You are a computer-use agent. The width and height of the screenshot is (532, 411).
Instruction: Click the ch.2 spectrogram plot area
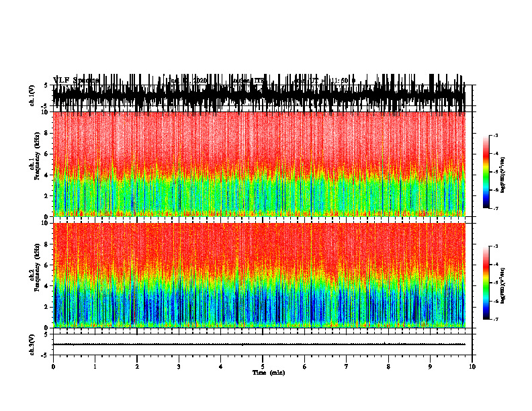pyautogui.click(x=259, y=275)
